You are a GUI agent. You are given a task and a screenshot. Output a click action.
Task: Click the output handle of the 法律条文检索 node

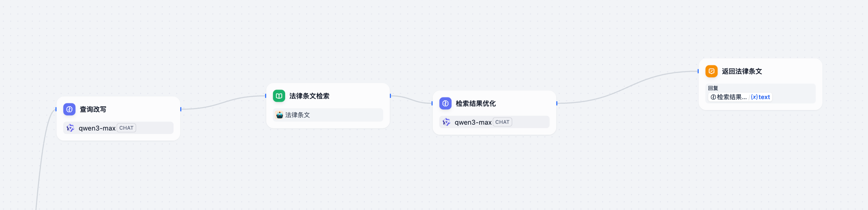(390, 96)
